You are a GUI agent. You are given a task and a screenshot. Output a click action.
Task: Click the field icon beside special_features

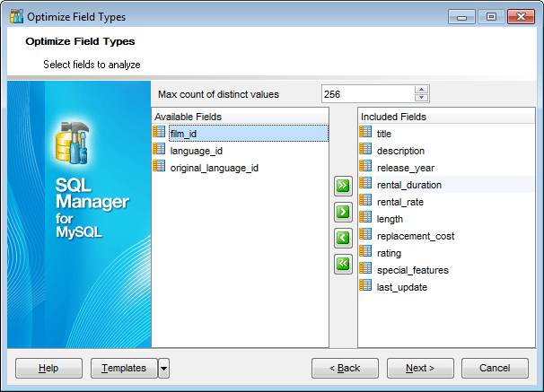click(x=365, y=268)
